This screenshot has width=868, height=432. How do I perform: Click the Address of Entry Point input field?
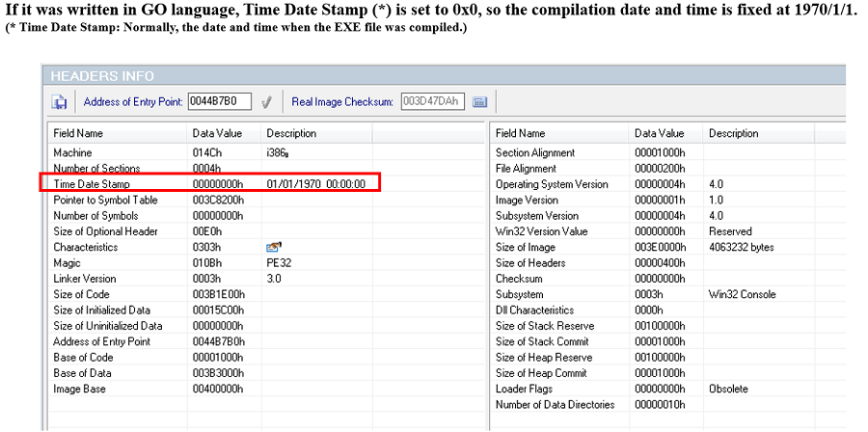pyautogui.click(x=219, y=101)
